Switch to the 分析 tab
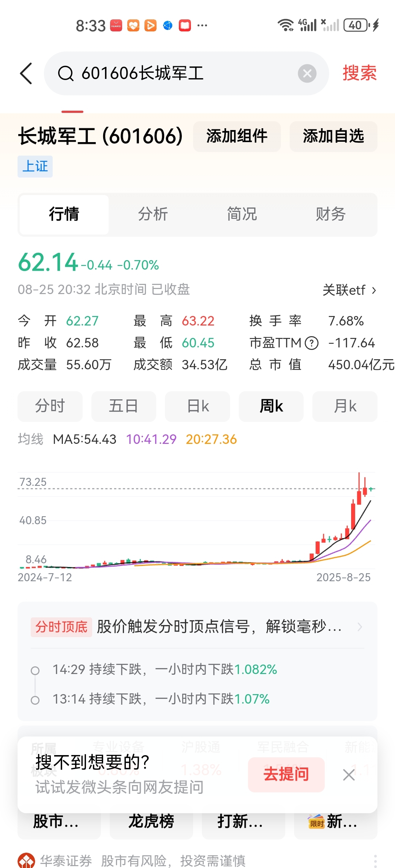 (153, 214)
